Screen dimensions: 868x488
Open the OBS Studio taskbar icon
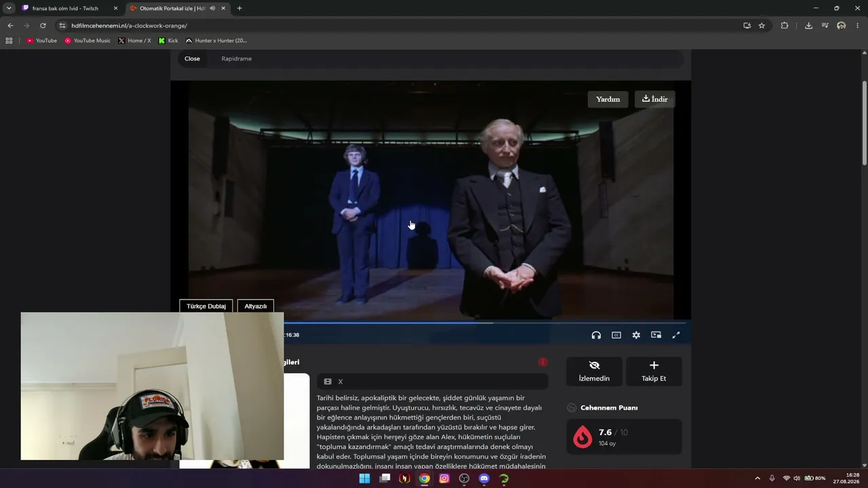[464, 479]
